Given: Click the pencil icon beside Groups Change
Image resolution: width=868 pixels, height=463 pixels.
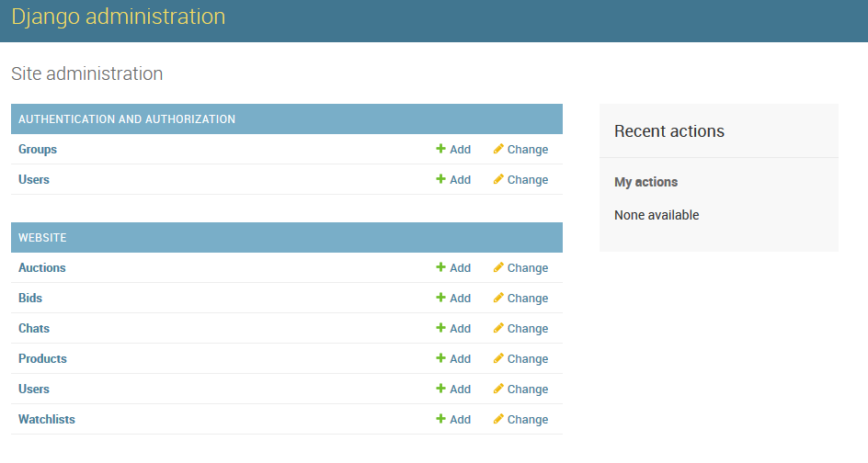Looking at the screenshot, I should 498,149.
